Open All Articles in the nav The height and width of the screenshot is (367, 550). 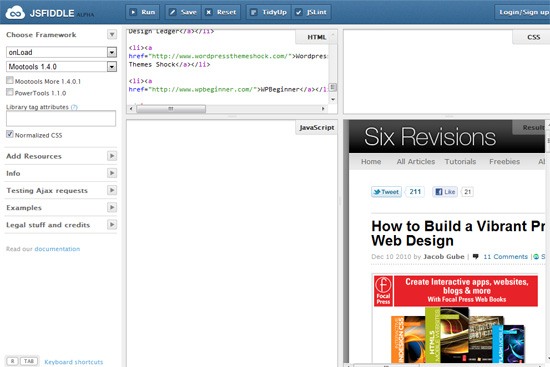click(x=416, y=161)
